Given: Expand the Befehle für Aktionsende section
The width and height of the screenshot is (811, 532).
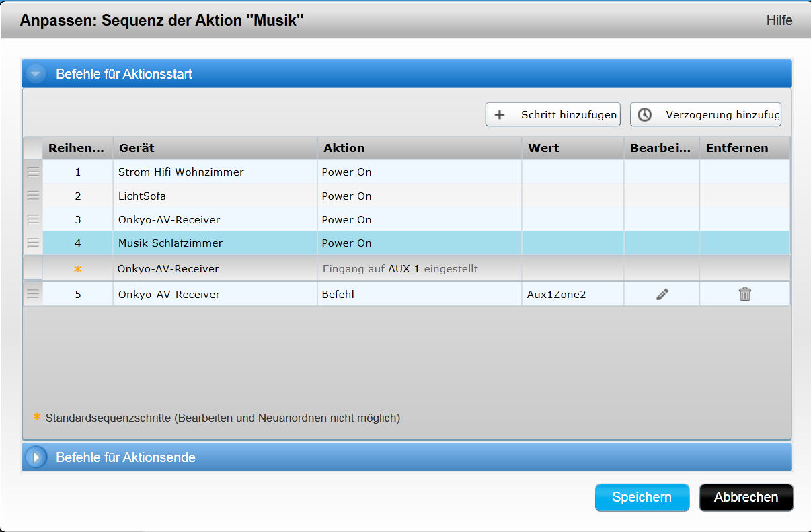Looking at the screenshot, I should (x=36, y=457).
